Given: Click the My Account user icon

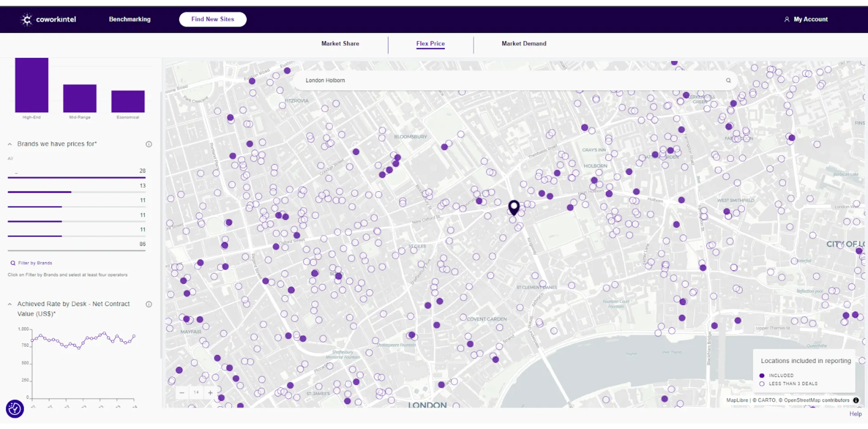Looking at the screenshot, I should 787,19.
